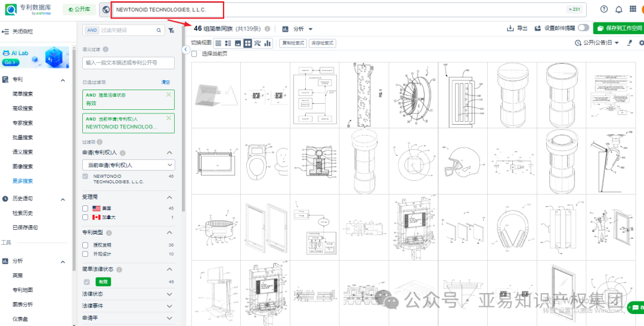The width and height of the screenshot is (644, 326).
Task: Switch to the compare view icon
Action: point(258,43)
